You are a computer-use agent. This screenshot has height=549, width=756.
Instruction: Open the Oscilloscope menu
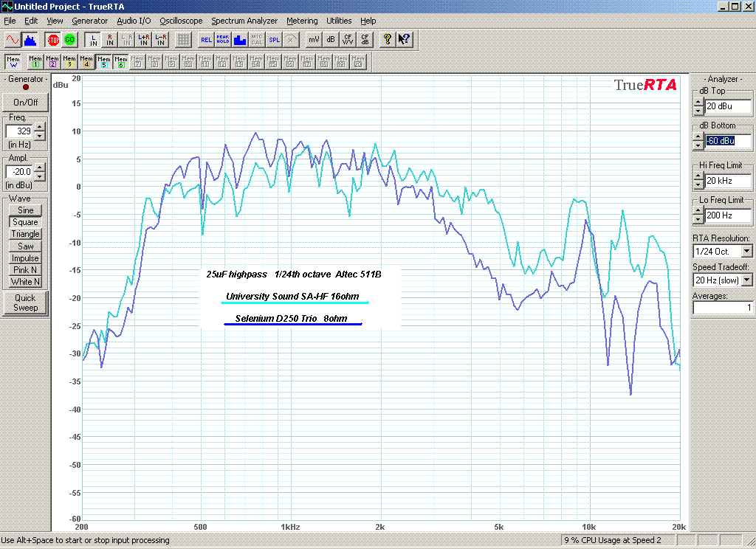(181, 21)
